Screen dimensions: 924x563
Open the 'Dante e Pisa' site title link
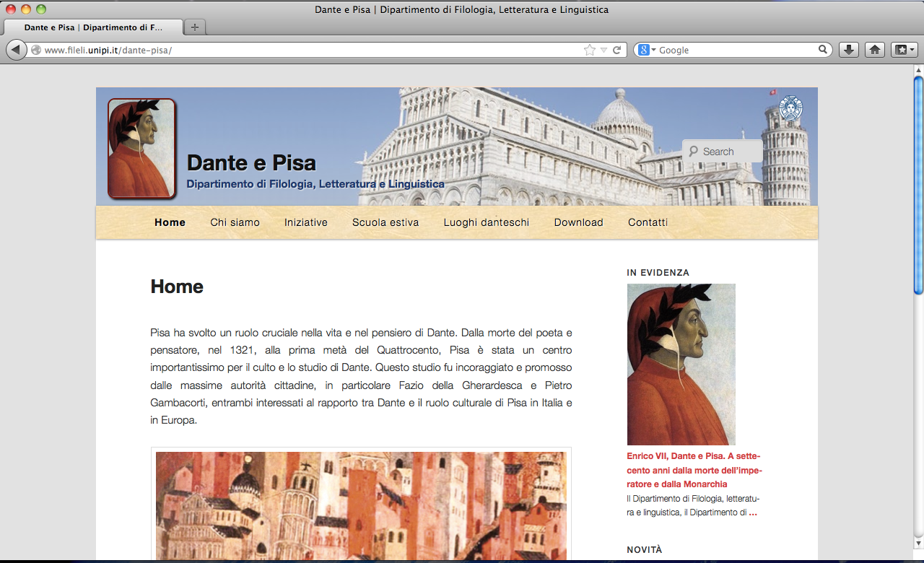click(251, 162)
